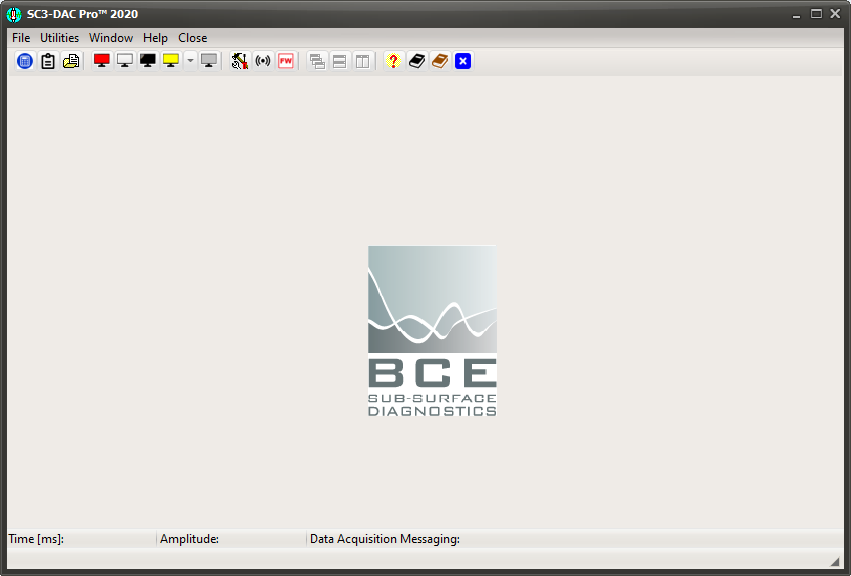Open the wrench tools settings icon
This screenshot has height=576, width=851.
pyautogui.click(x=239, y=61)
